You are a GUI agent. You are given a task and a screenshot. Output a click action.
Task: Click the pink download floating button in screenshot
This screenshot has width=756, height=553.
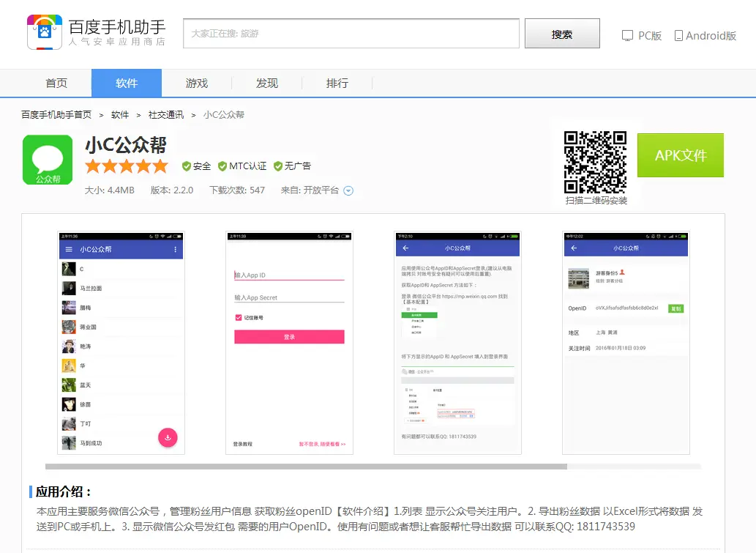coord(168,438)
